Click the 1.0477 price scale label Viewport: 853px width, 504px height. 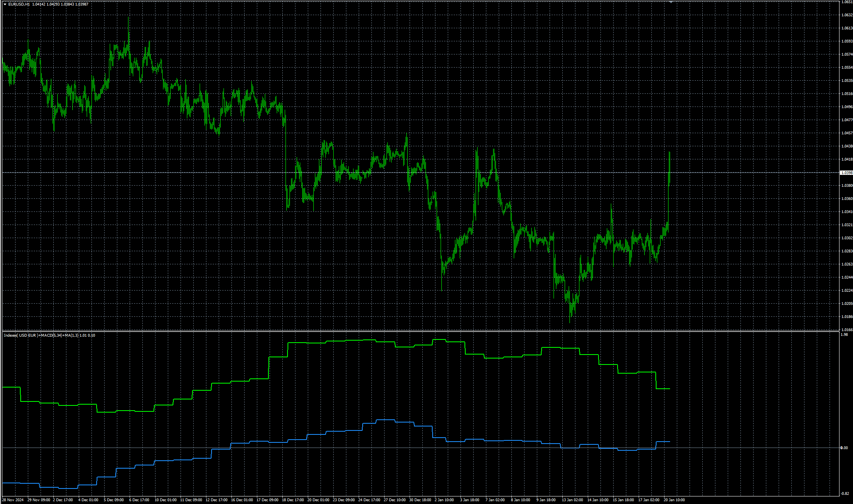(x=847, y=120)
